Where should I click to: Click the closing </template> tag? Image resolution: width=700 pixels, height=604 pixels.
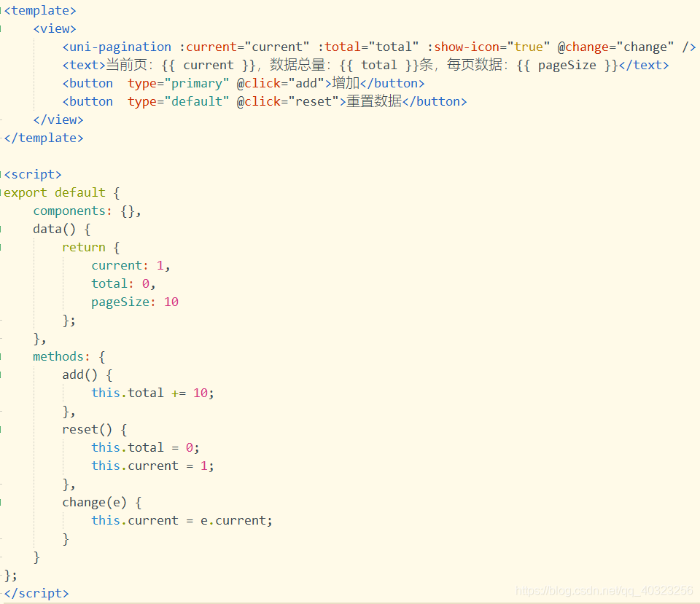click(43, 138)
